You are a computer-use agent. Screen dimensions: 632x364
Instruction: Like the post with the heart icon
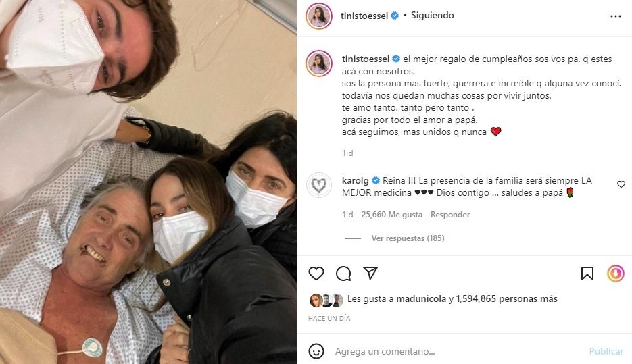pyautogui.click(x=316, y=274)
